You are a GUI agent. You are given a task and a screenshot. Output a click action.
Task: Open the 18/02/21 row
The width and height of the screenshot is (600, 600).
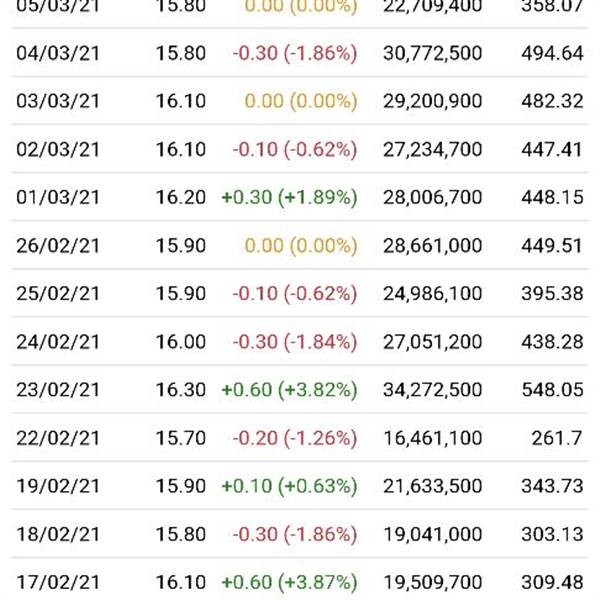300,534
